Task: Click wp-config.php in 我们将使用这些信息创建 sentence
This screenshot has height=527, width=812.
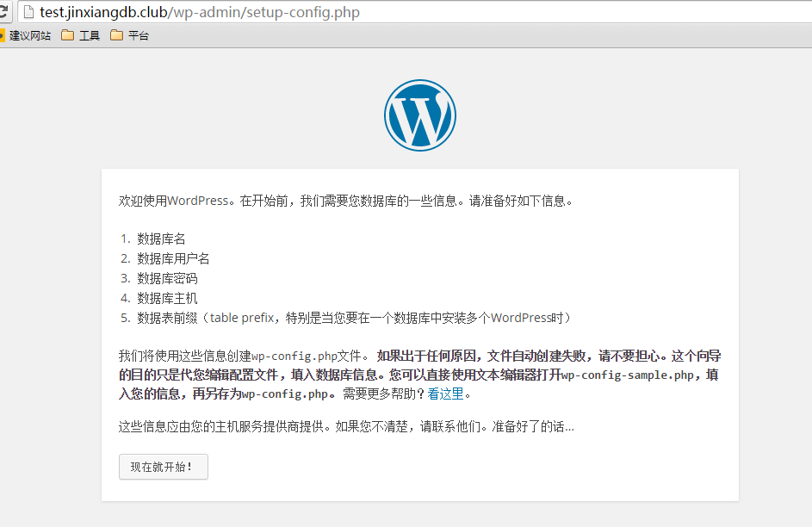Action: 294,356
